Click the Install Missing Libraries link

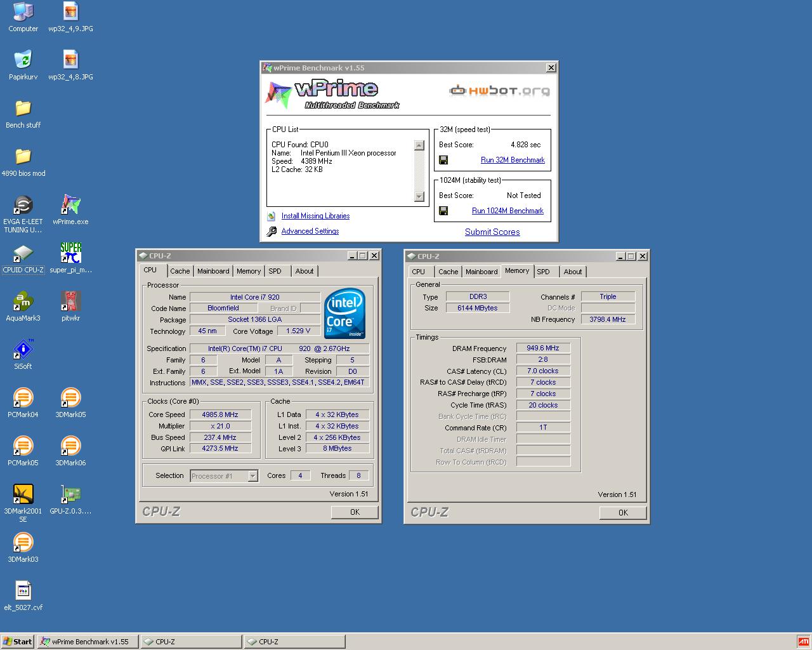[x=315, y=216]
